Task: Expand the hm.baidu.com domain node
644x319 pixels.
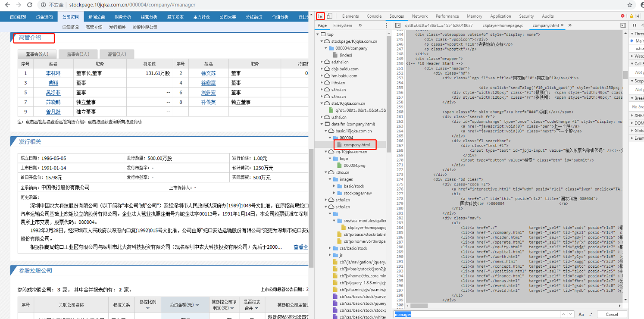Action: (x=322, y=76)
